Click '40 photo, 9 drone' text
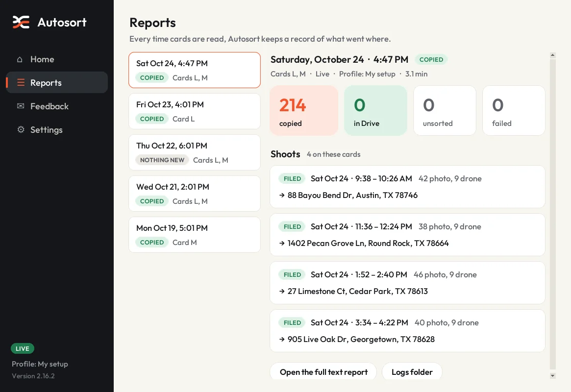This screenshot has width=571, height=392. pos(447,323)
